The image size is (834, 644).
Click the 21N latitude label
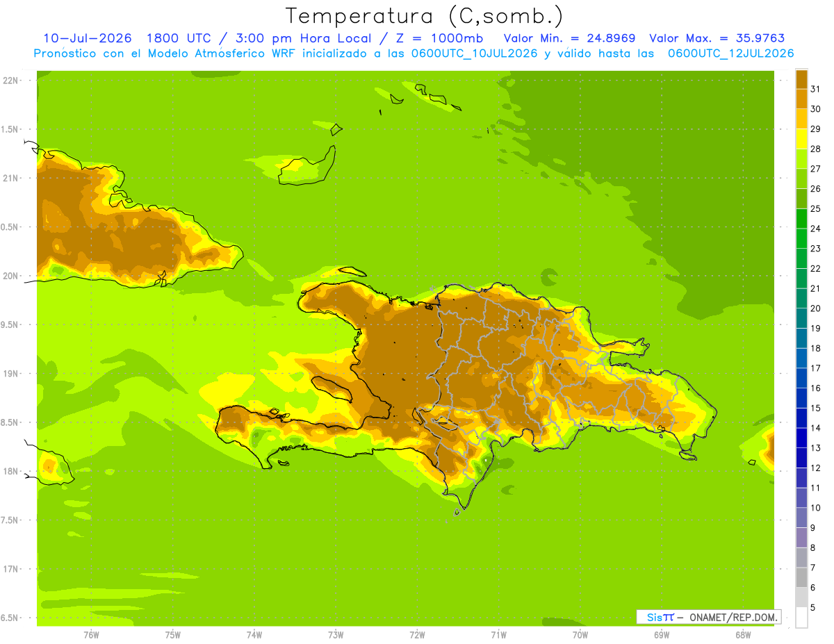click(10, 178)
